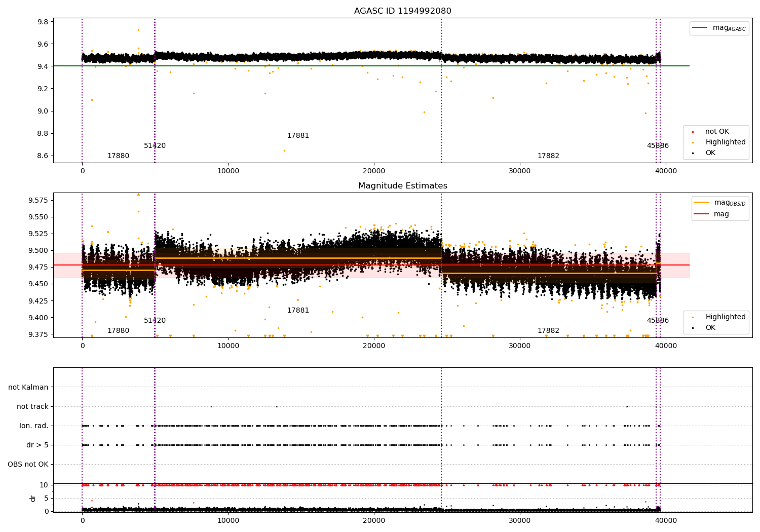Viewport: 760px width, 532px height.
Task: Click the title 'AGASC ID 1194992080'
Action: [402, 11]
